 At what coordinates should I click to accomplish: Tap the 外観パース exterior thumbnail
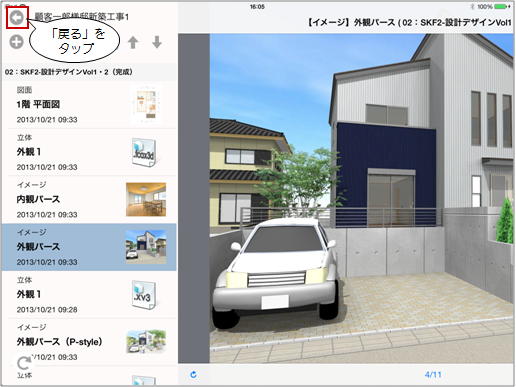click(146, 247)
